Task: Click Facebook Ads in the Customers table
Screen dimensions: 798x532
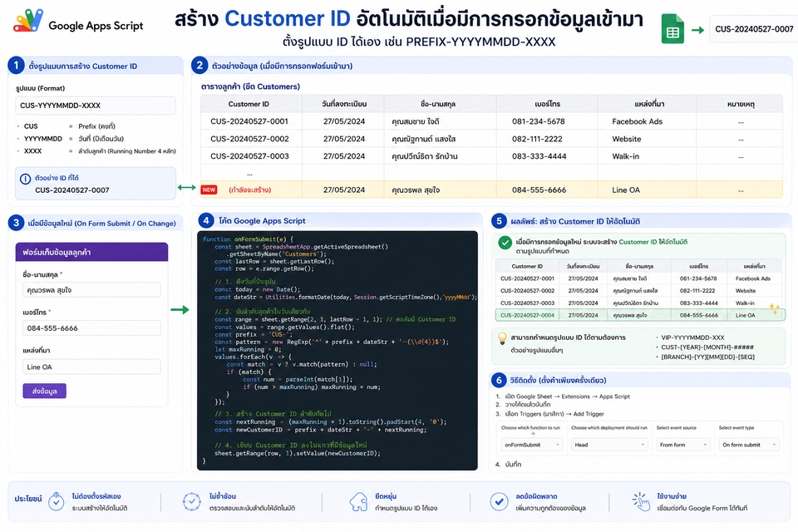Action: click(638, 121)
